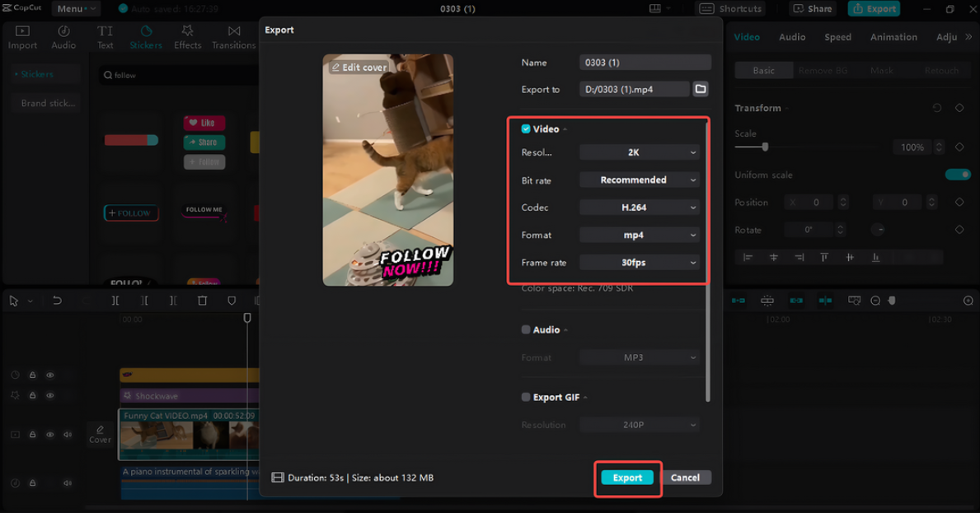This screenshot has width=980, height=513.
Task: Click the align left icon under Rotate
Action: 748,257
